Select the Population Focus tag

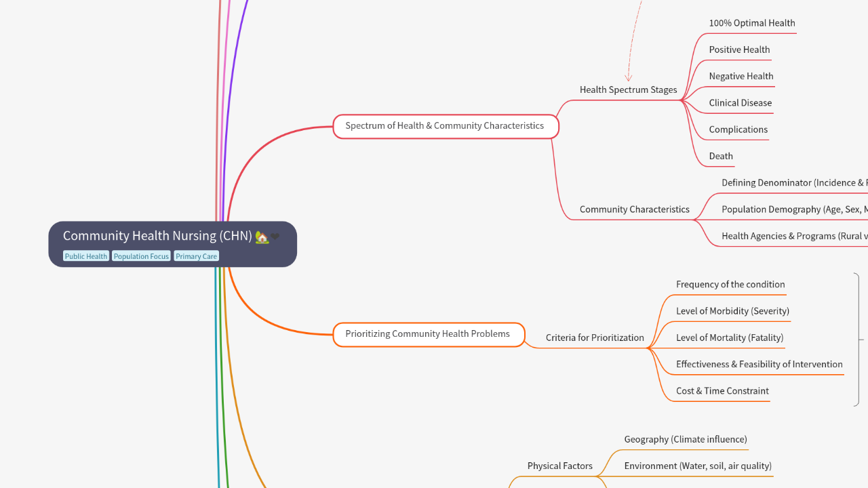(141, 256)
